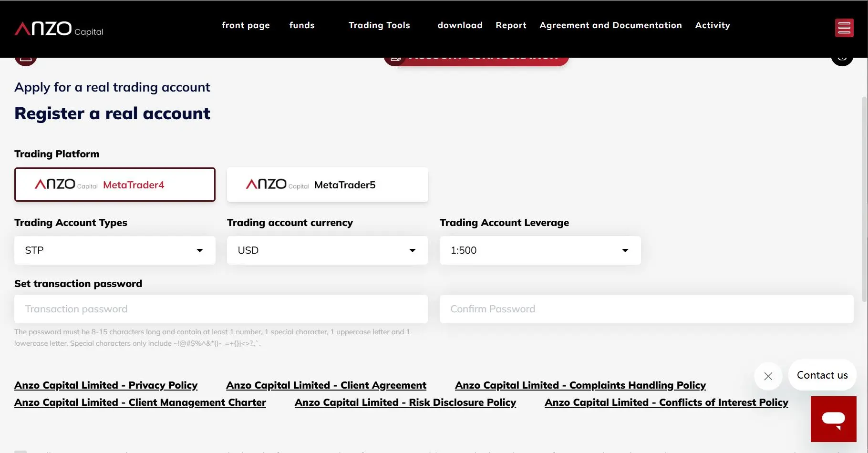Select the MetaTrader5 platform

328,185
